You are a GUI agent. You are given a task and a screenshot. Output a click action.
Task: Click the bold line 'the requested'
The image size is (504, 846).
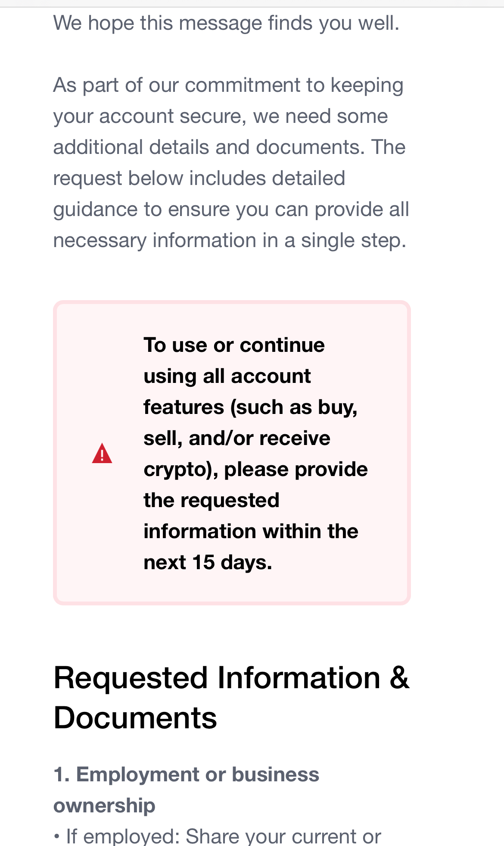212,501
